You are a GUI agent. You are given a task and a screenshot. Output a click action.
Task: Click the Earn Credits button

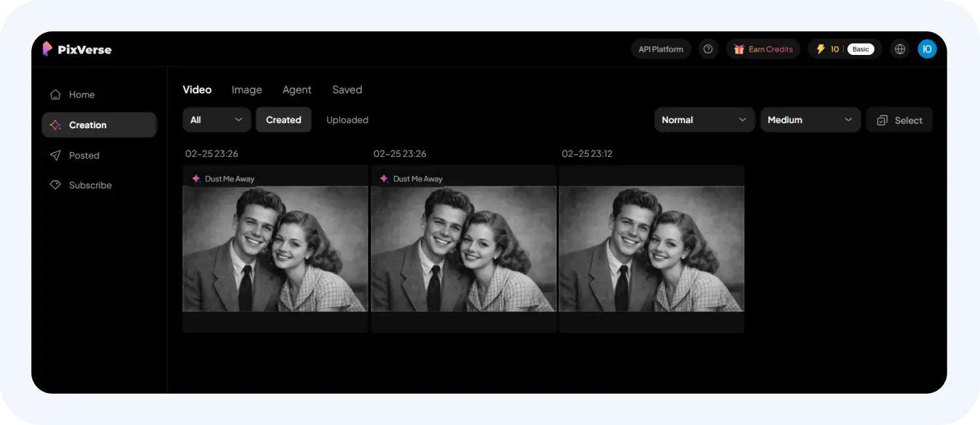[x=763, y=49]
